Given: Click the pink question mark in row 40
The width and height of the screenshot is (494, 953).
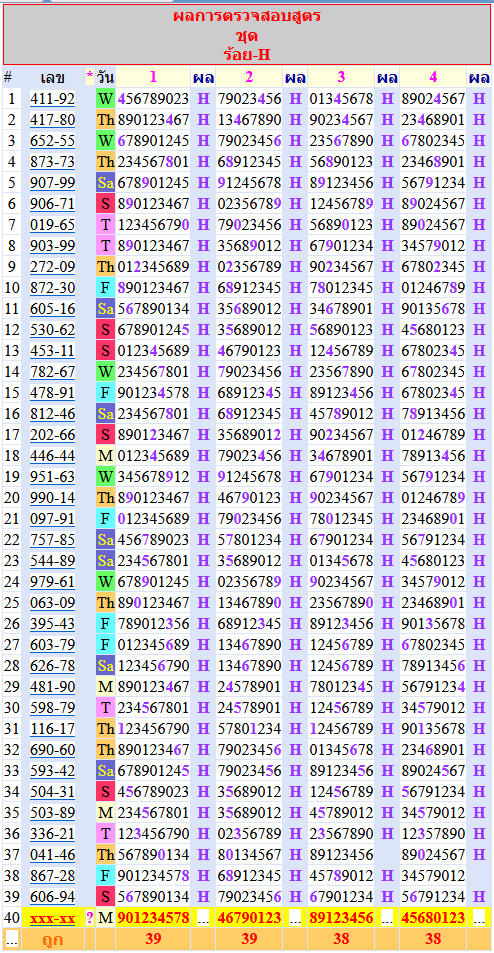Looking at the screenshot, I should (90, 918).
